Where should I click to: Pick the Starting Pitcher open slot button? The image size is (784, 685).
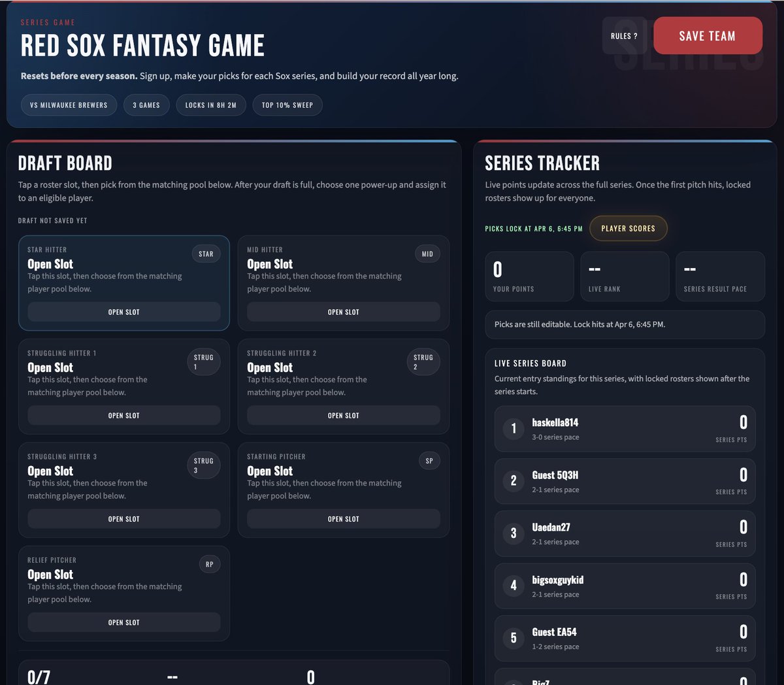tap(344, 519)
